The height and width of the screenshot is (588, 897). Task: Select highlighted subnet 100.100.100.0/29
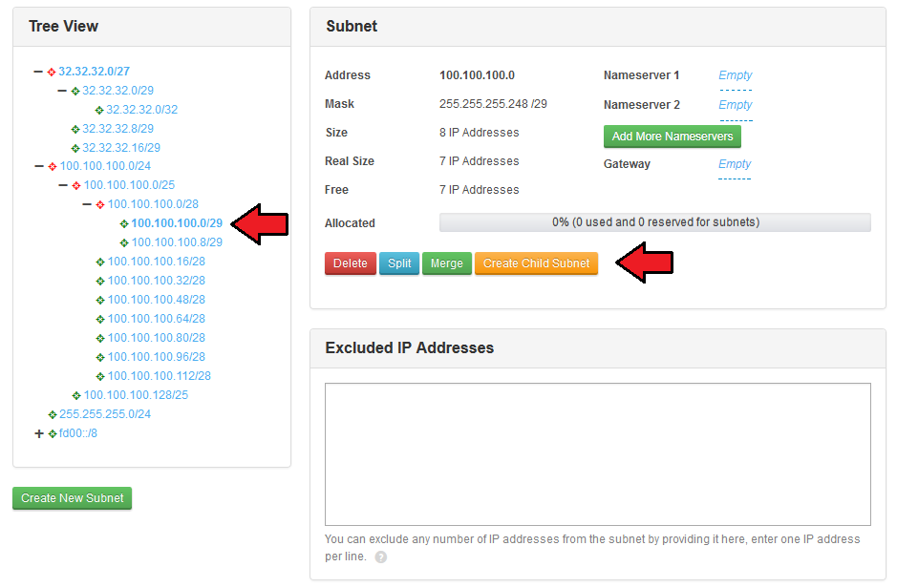coord(177,222)
